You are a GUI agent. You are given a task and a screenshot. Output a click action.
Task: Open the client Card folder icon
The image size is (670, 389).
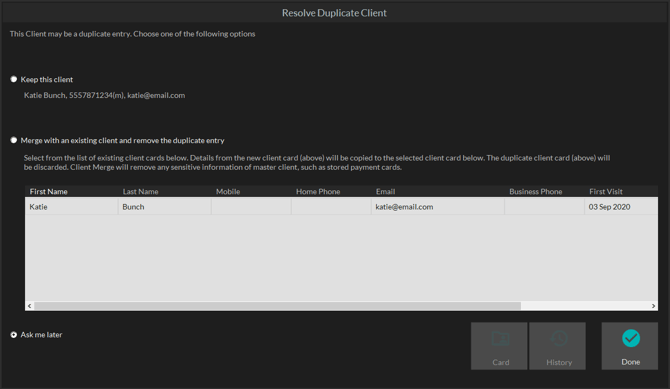coord(500,339)
